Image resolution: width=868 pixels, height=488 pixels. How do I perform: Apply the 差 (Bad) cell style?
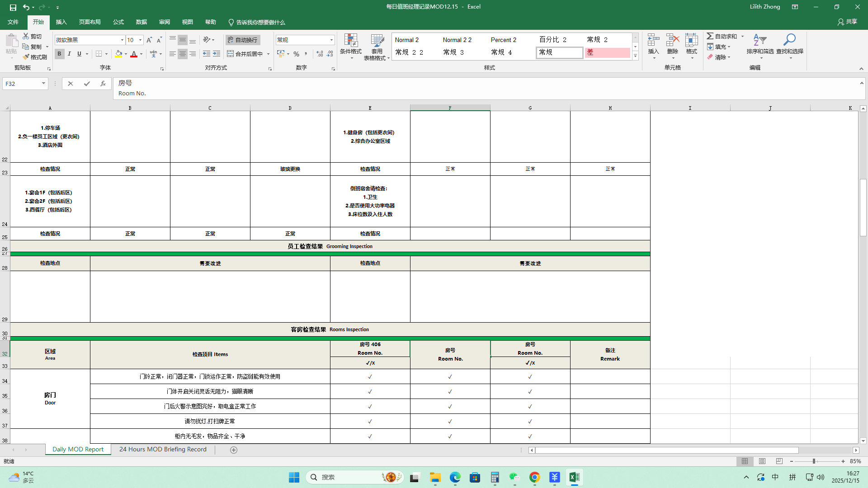pyautogui.click(x=607, y=52)
